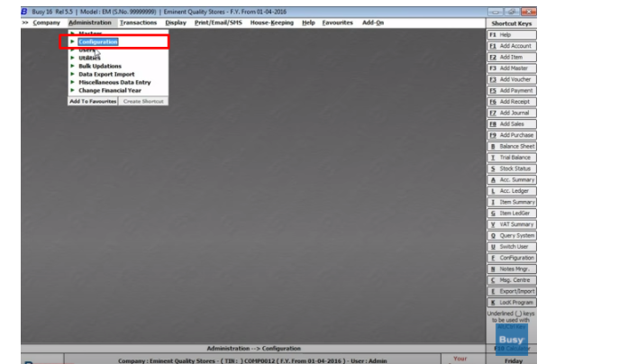
Task: Click the Busy logo at panel bottom
Action: pyautogui.click(x=511, y=339)
